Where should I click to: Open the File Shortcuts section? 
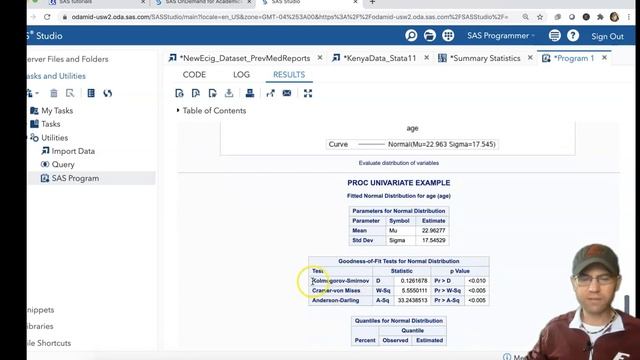[x=49, y=343]
